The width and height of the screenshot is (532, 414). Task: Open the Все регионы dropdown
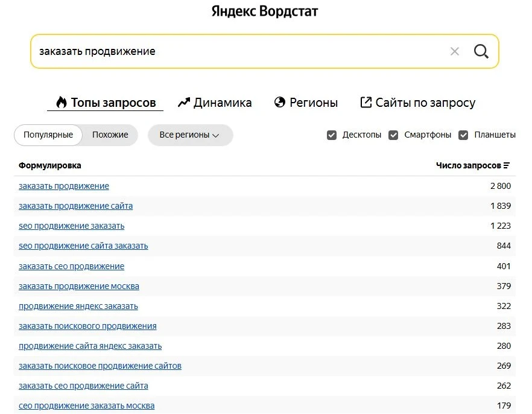click(x=190, y=135)
